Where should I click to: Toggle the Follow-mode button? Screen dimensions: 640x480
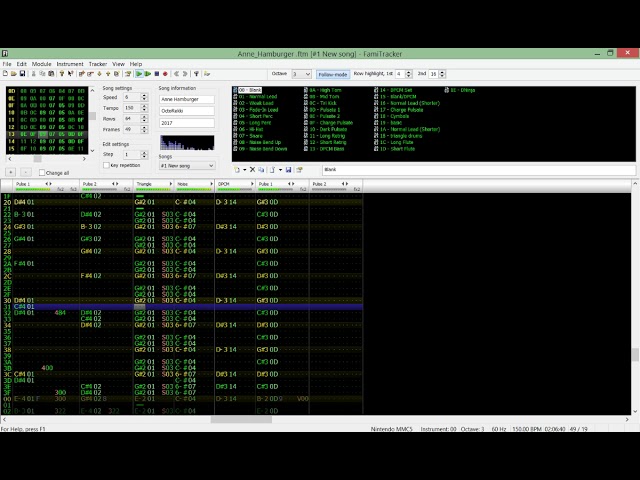pos(333,74)
